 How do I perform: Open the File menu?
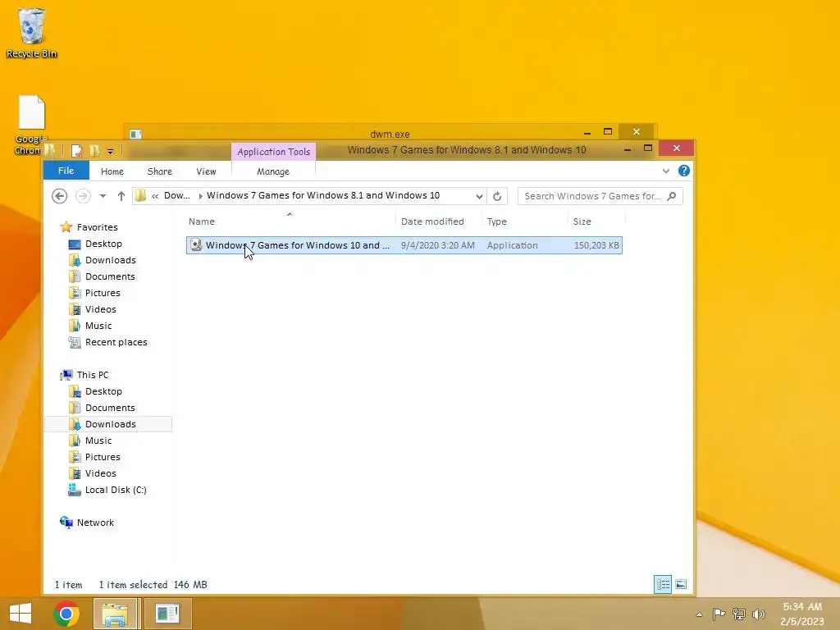(66, 171)
